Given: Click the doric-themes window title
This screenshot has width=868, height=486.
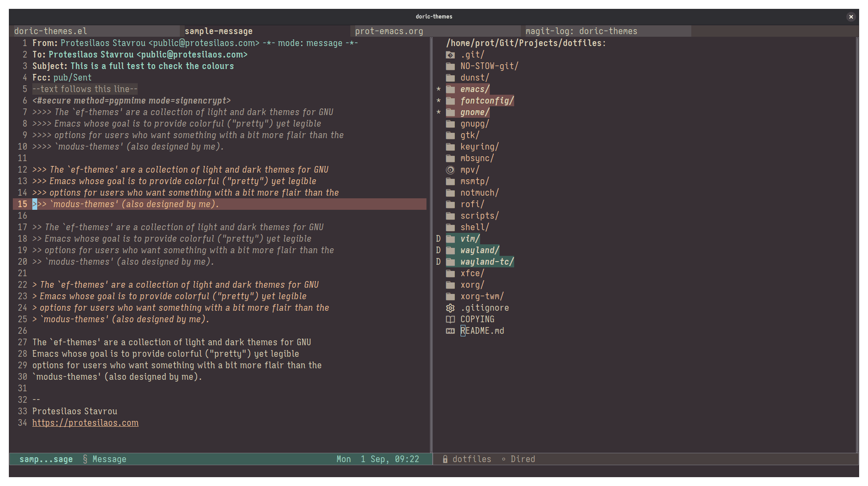Looking at the screenshot, I should [434, 17].
